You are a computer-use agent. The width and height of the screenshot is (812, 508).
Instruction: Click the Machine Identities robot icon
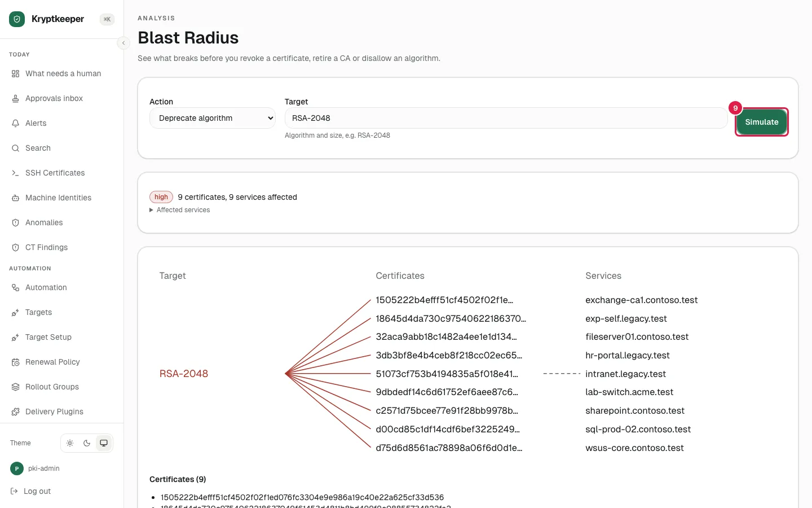[x=15, y=198]
